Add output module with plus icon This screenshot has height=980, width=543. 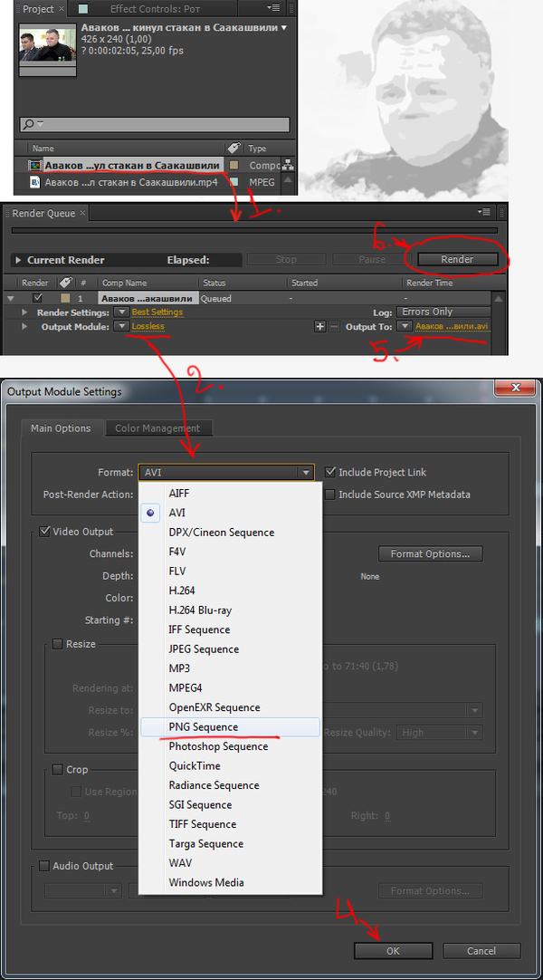click(320, 326)
